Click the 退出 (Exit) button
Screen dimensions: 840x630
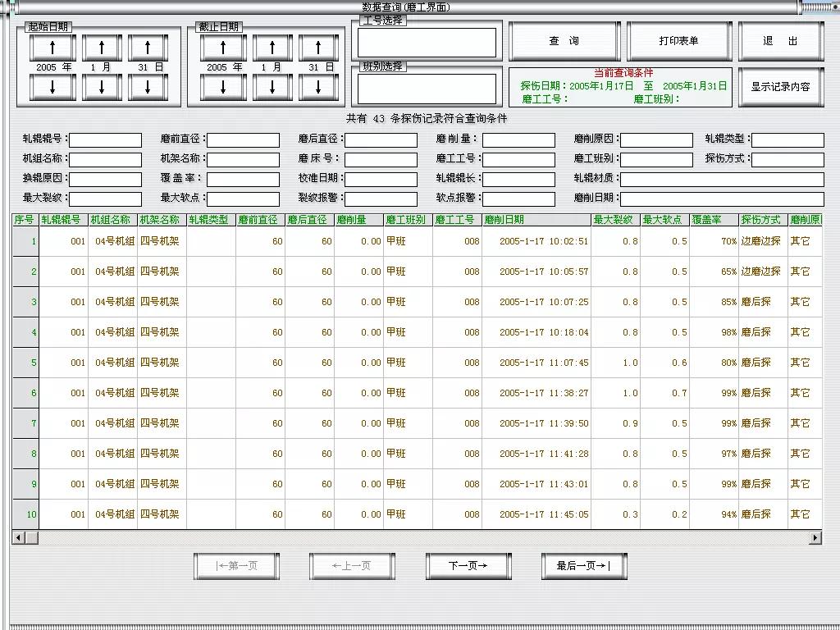pyautogui.click(x=780, y=40)
